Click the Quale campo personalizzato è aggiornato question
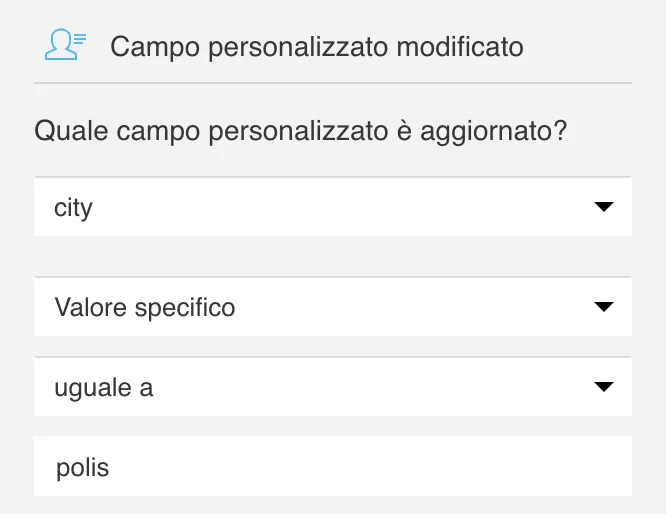Viewport: 666px width, 514px height. pyautogui.click(x=301, y=131)
